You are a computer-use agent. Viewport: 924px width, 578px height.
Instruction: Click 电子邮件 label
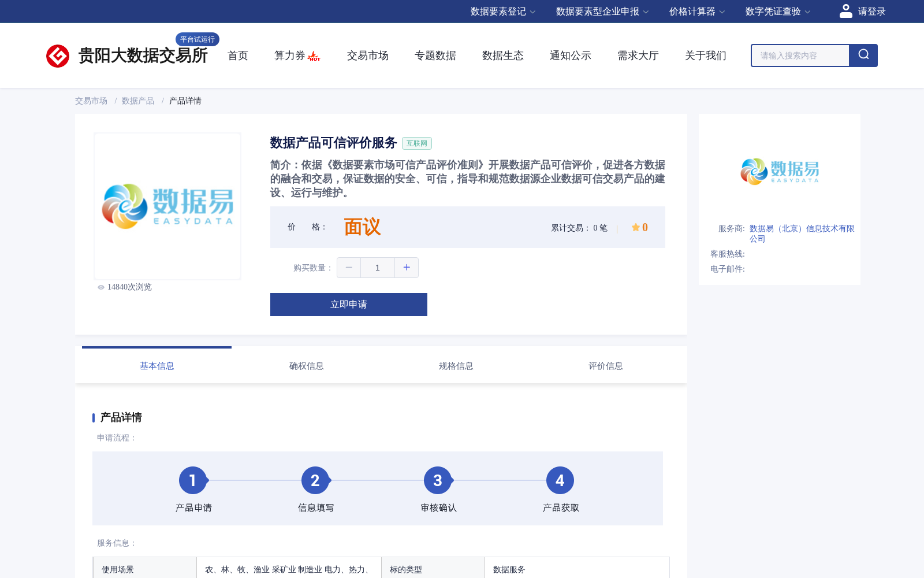point(728,269)
